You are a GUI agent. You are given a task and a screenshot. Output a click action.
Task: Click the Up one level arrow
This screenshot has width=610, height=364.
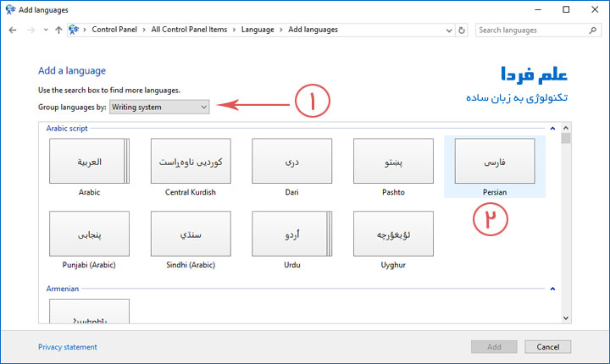(58, 30)
